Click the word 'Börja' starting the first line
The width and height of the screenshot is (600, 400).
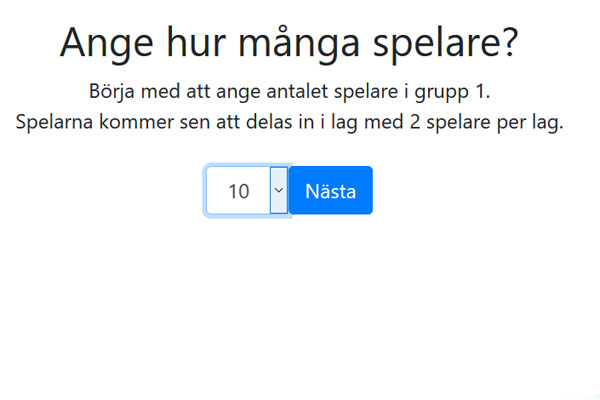[112, 92]
